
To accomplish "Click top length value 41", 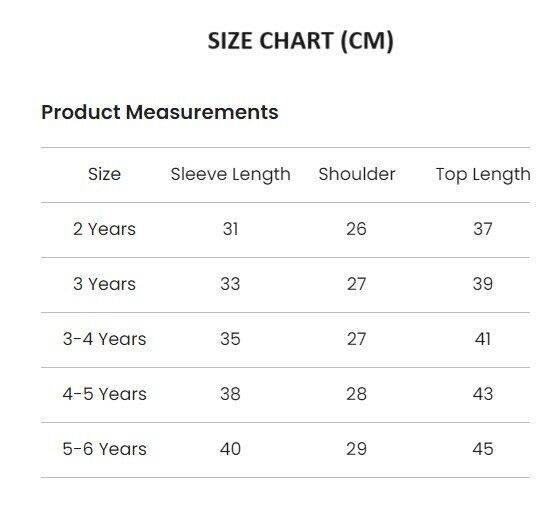I will coord(483,339).
